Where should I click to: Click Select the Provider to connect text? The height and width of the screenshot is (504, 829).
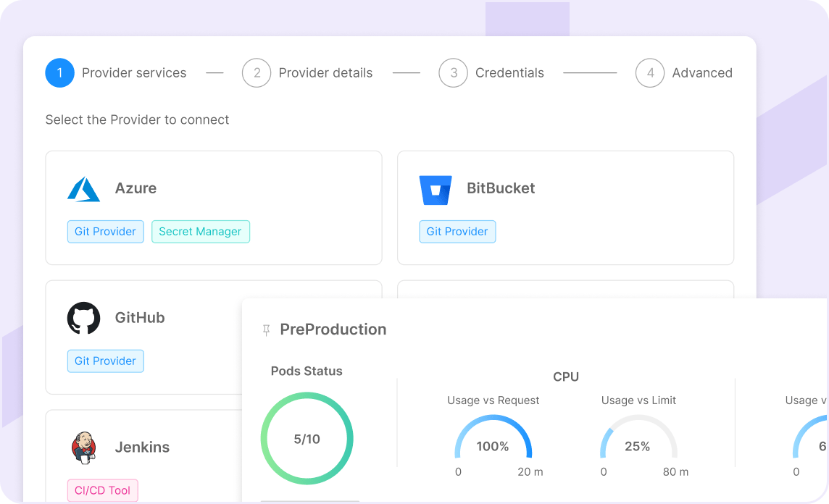[x=138, y=120]
